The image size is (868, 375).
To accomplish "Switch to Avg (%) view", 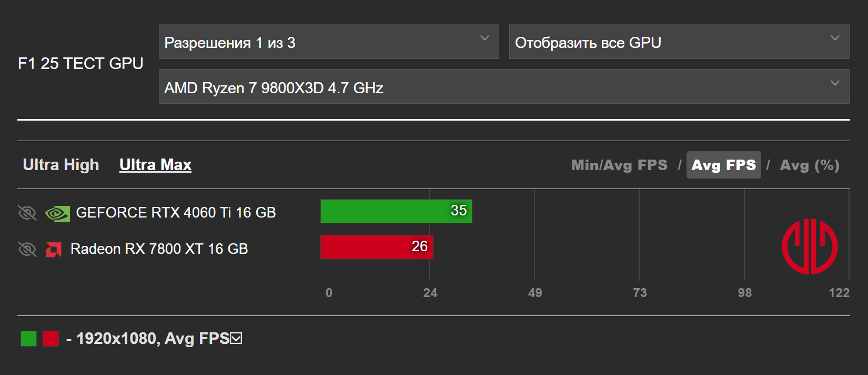I will point(809,165).
